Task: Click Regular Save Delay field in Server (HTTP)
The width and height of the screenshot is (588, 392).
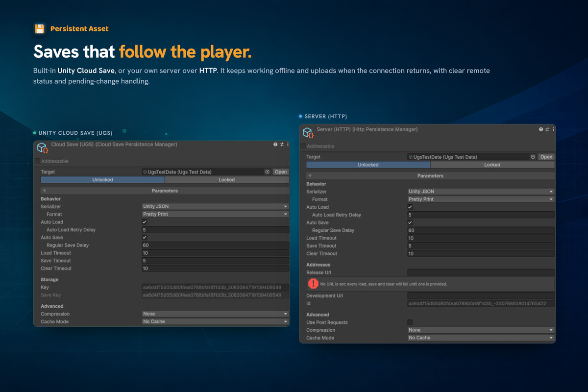Action: 481,230
